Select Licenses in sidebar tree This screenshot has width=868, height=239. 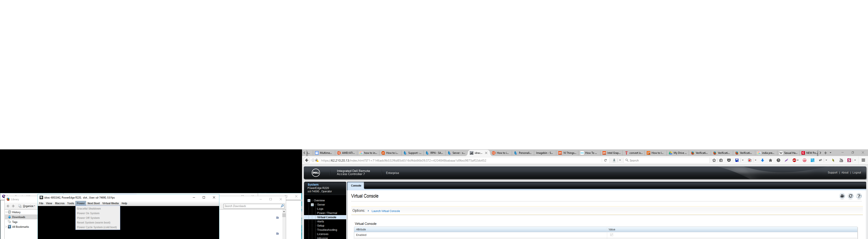coord(323,234)
